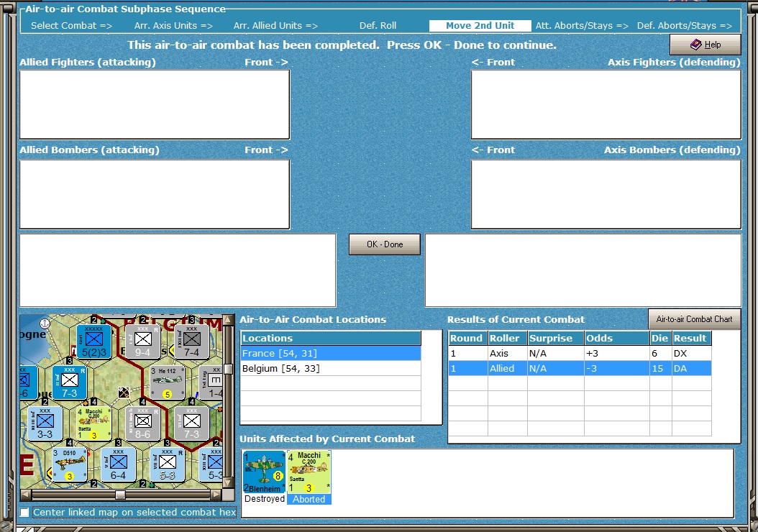Screen dimensions: 758x532
Task: Open the Air-to-air Combat Chart
Action: coord(694,319)
